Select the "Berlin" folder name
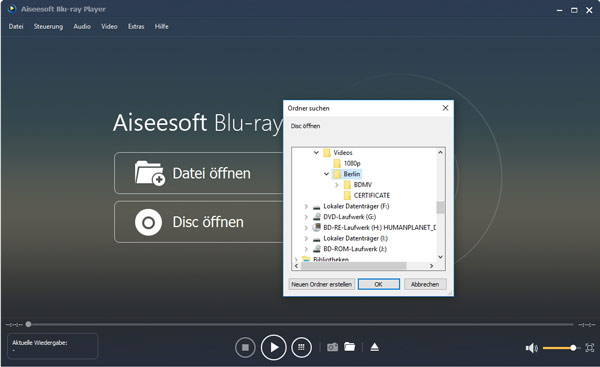600x367 pixels. click(x=352, y=174)
